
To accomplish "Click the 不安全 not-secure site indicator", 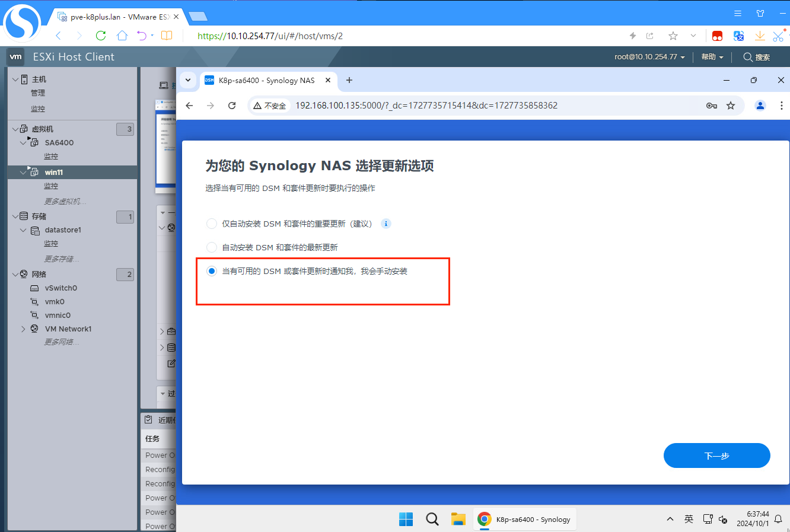I will coord(270,106).
